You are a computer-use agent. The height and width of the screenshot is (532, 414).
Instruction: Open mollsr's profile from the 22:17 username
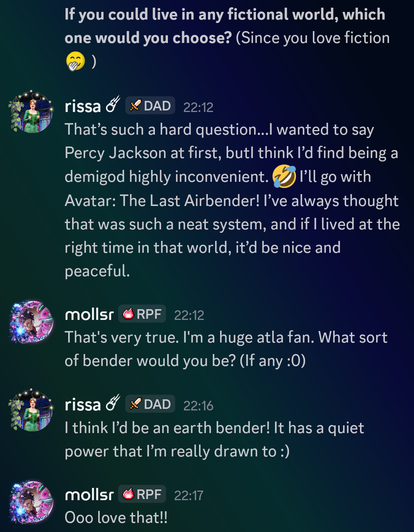tap(89, 495)
